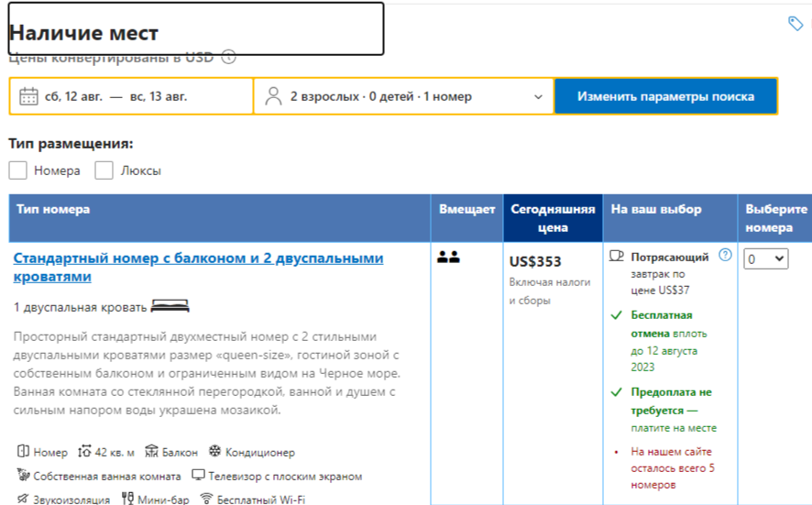
Task: Click the balcony amenity icon
Action: pyautogui.click(x=151, y=451)
